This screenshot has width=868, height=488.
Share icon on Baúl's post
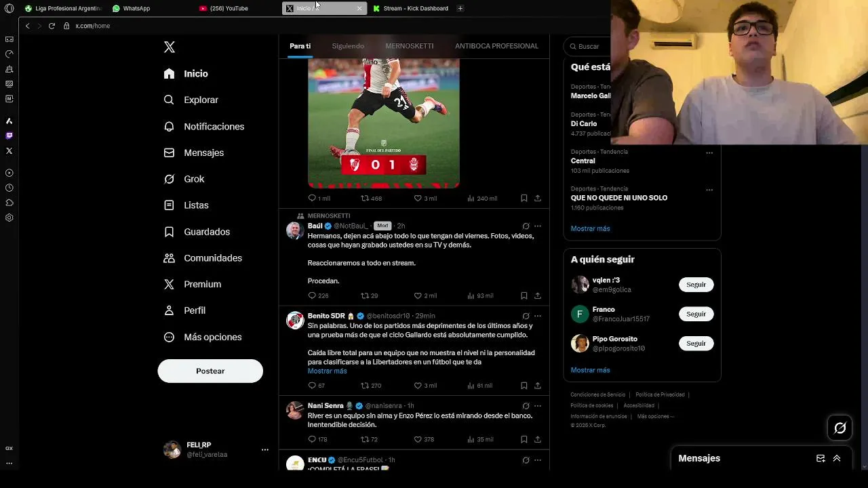point(538,296)
